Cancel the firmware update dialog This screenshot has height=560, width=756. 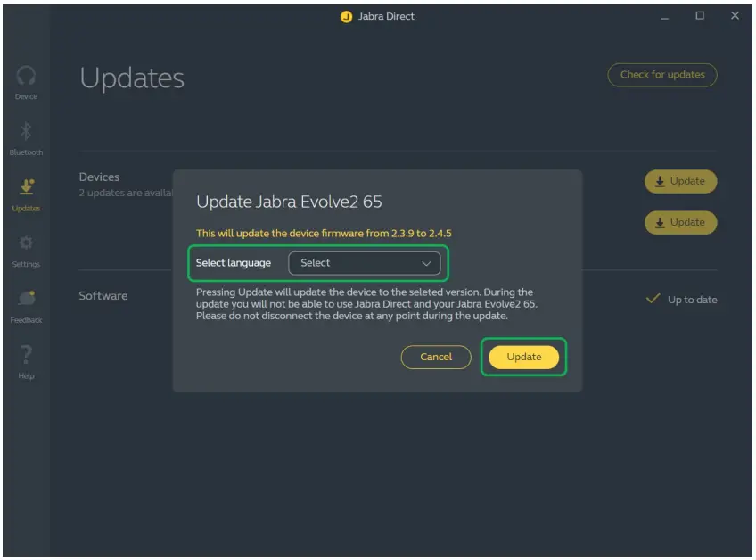(436, 358)
